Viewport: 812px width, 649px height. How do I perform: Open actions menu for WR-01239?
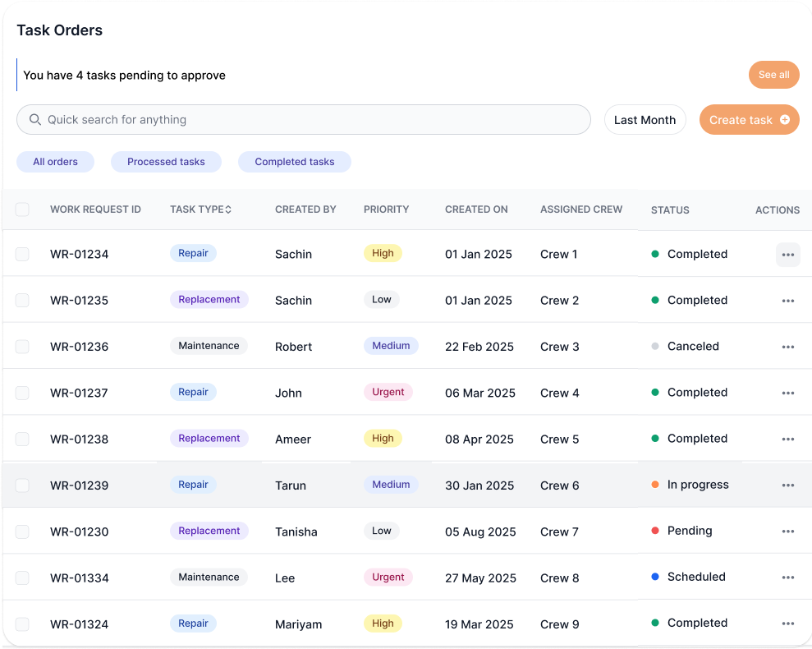787,486
